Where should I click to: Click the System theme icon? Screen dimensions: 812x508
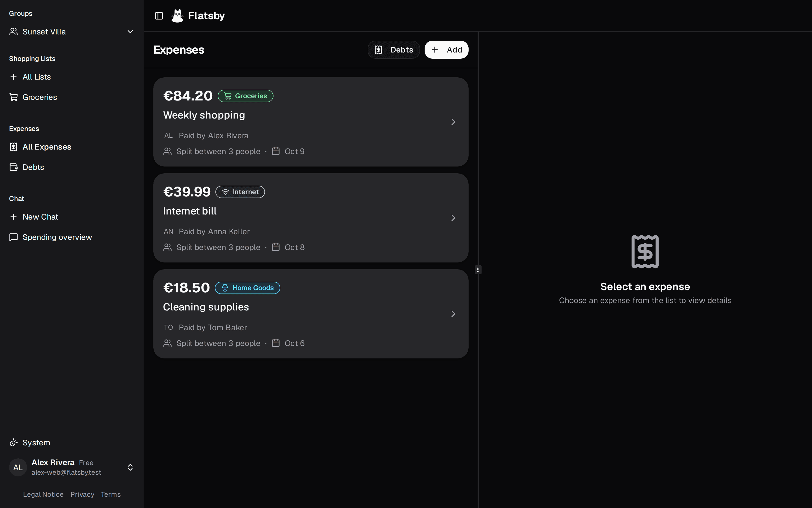[14, 443]
